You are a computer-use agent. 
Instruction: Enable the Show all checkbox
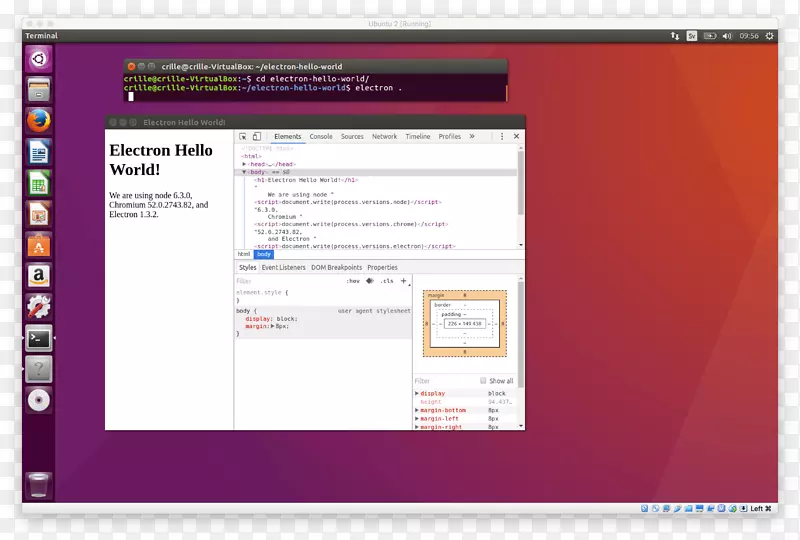pyautogui.click(x=483, y=381)
